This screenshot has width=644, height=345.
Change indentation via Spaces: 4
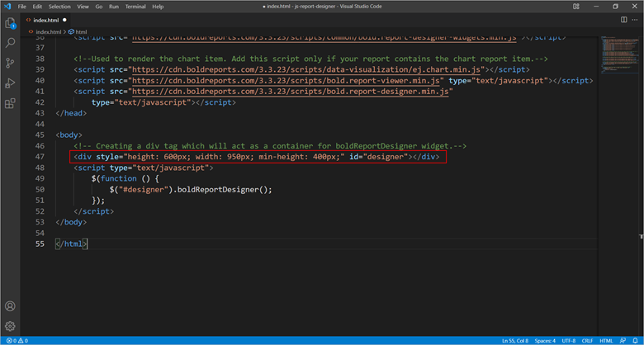click(545, 341)
